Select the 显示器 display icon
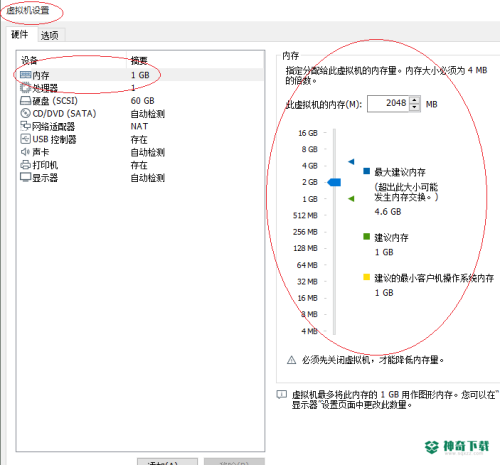500x465 pixels. point(25,177)
